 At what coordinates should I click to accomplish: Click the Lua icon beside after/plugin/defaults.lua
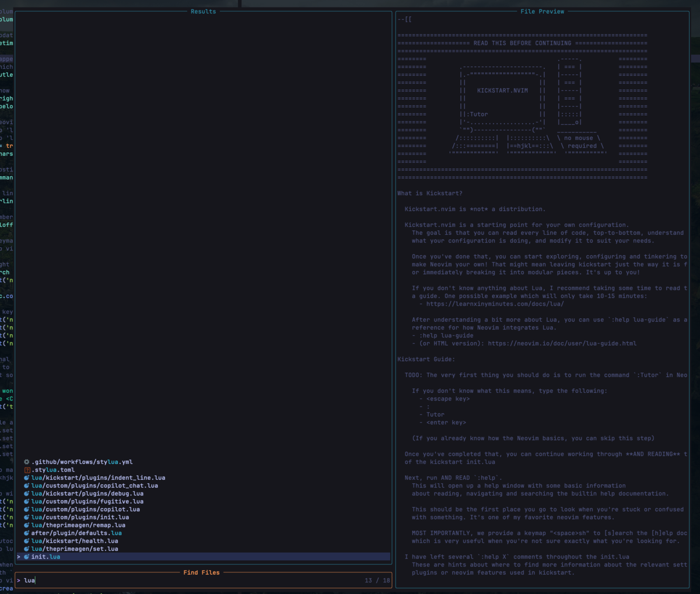27,533
